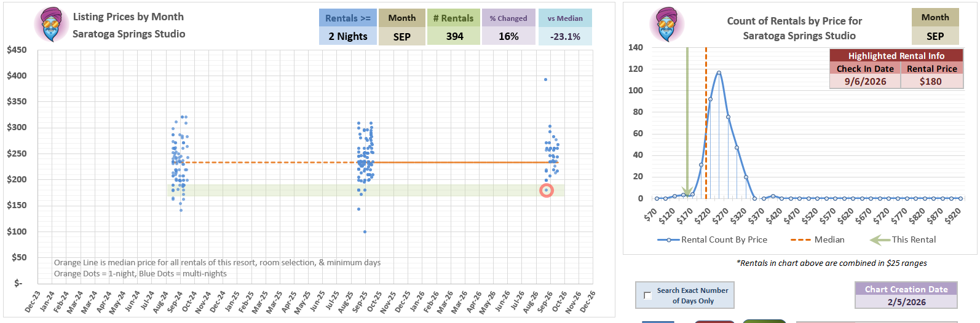
Task: Click the genie logo beside Listing Prices title
Action: pos(52,25)
